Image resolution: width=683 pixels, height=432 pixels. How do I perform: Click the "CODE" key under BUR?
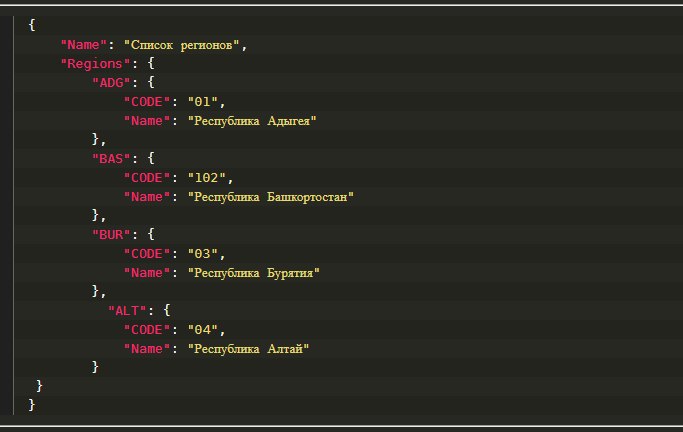[147, 254]
